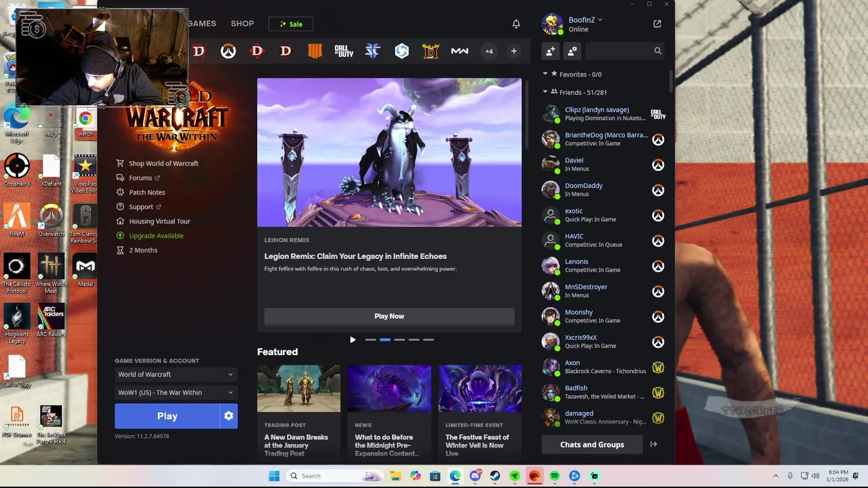868x488 pixels.
Task: Pop out the social panel via arrow icon
Action: (x=657, y=24)
